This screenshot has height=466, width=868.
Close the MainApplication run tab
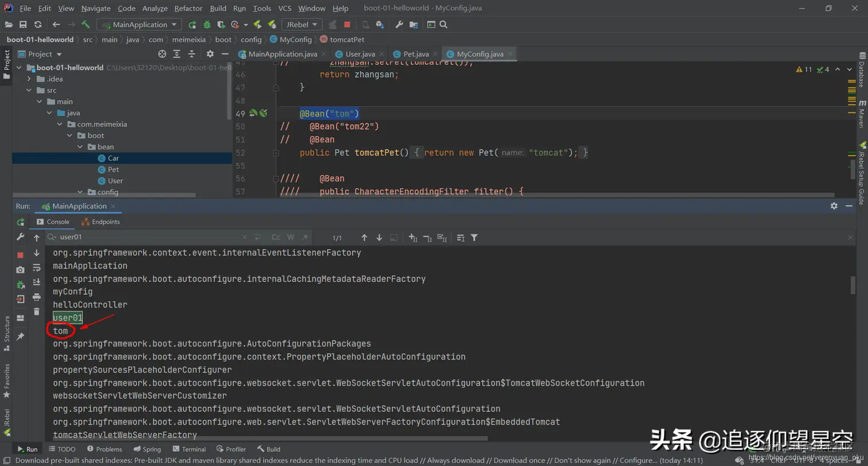[x=113, y=206]
